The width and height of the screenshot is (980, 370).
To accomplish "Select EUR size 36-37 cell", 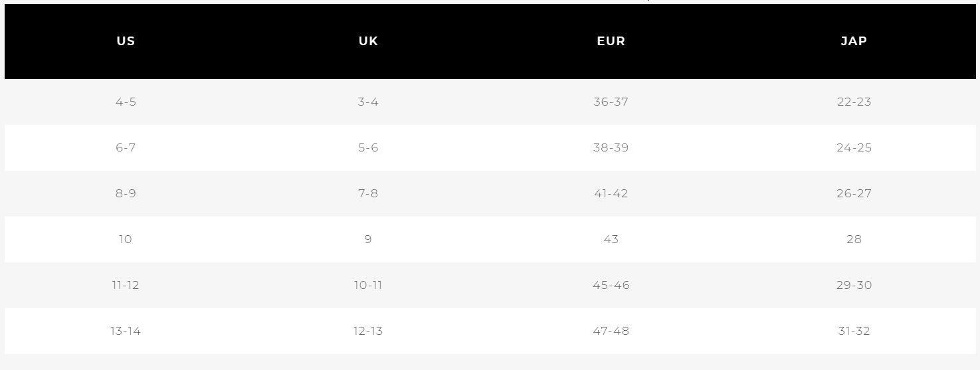I will click(611, 102).
